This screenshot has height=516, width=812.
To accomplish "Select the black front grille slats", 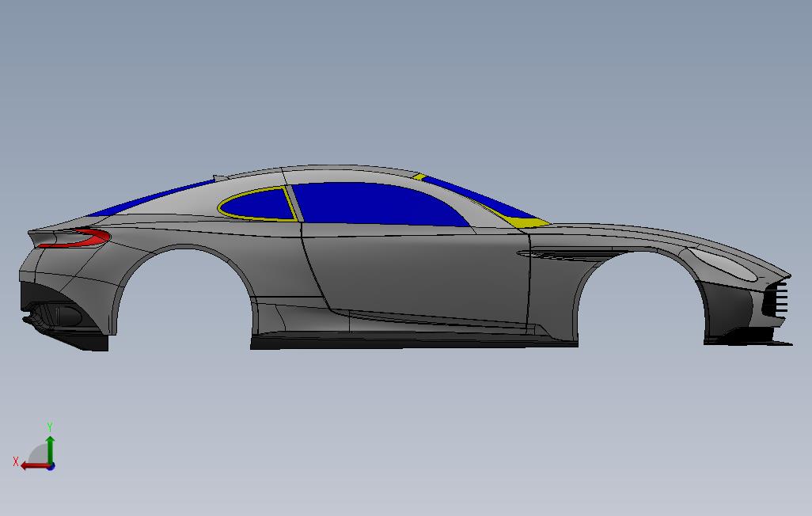I will [x=775, y=298].
